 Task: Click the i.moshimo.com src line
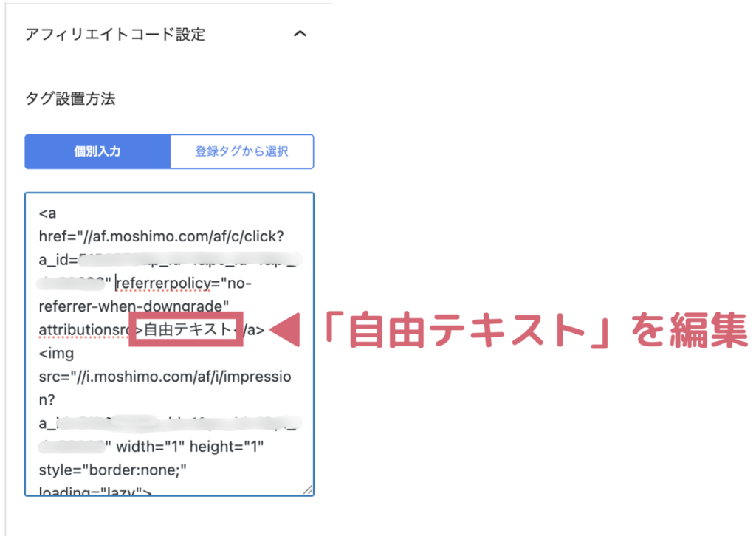165,377
